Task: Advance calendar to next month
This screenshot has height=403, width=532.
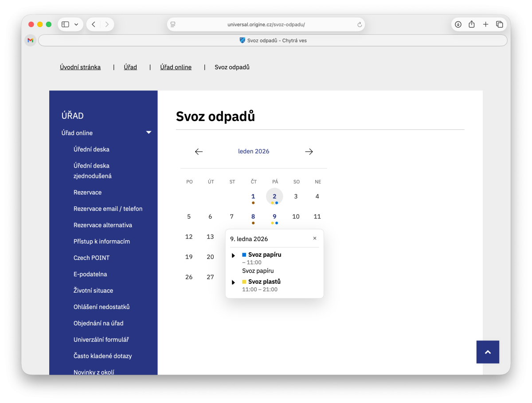Action: point(309,151)
